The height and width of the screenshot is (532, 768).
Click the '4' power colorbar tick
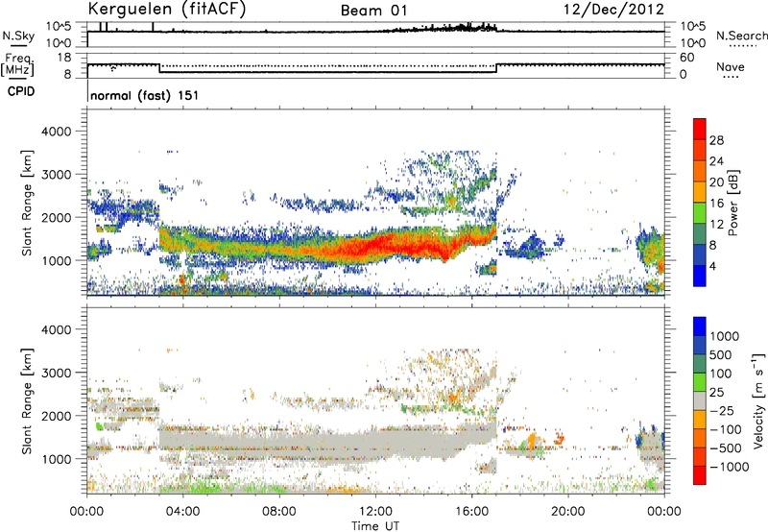[713, 266]
